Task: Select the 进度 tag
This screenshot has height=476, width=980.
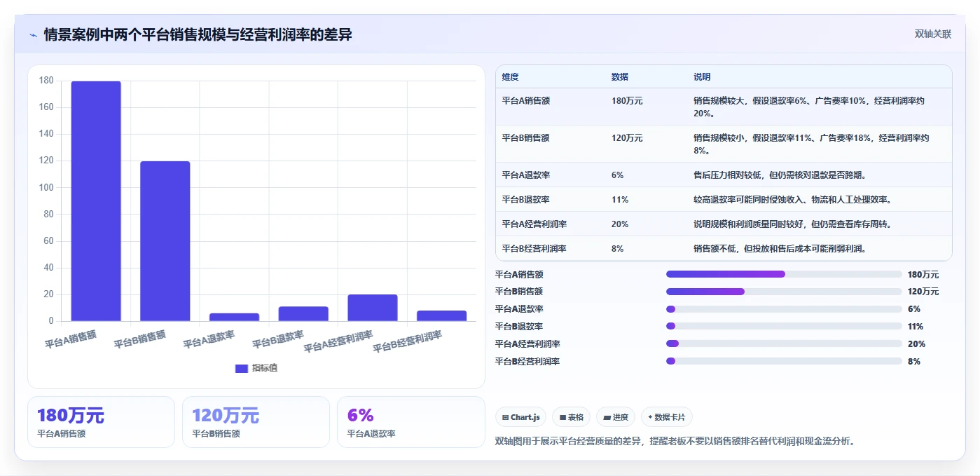Action: pyautogui.click(x=616, y=417)
